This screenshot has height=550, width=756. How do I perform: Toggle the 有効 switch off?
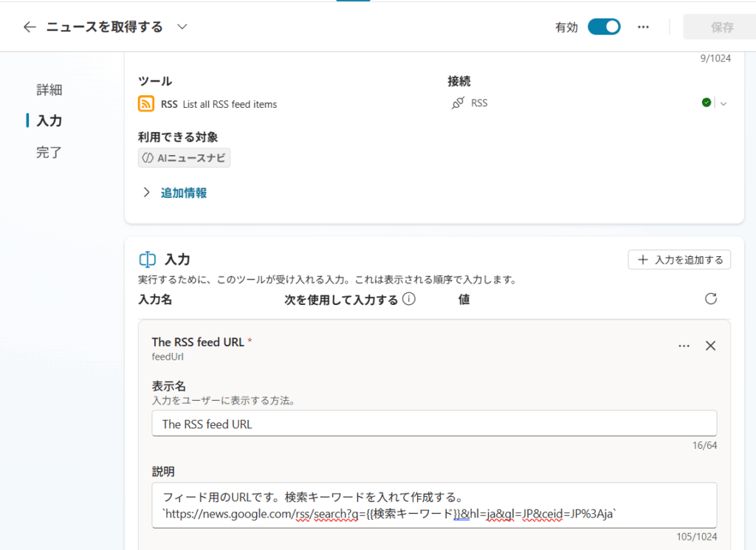tap(604, 27)
